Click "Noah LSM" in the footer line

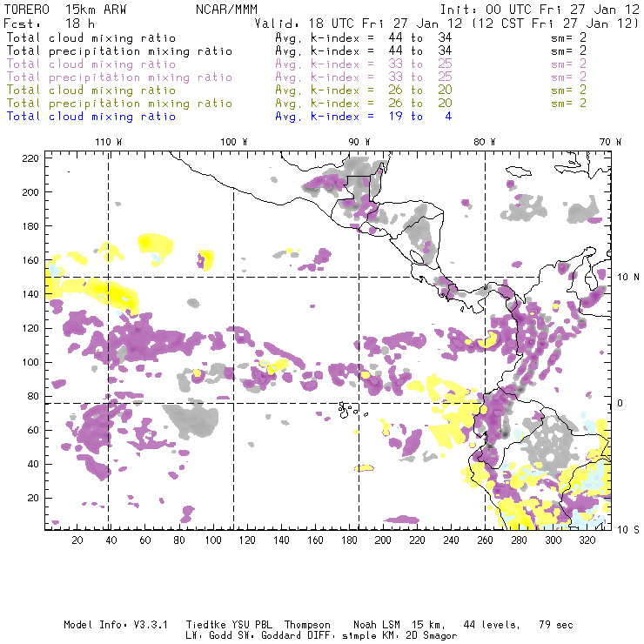(x=377, y=625)
